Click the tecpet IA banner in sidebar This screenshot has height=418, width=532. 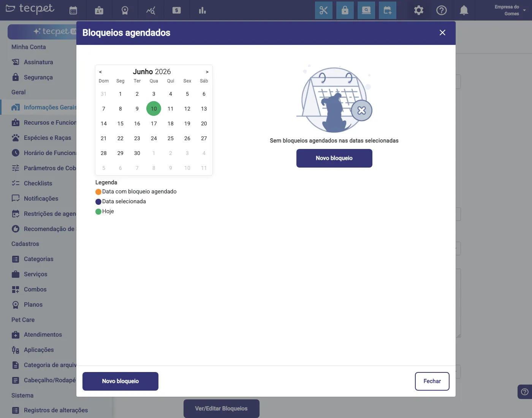tap(42, 32)
